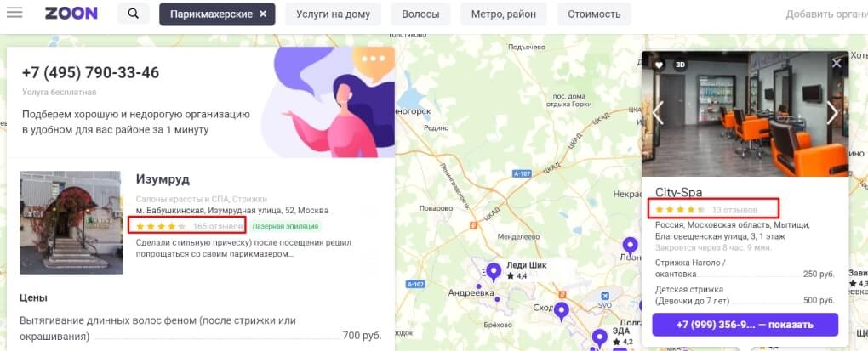The image size is (868, 351).
Task: Add City-Spa to favorites with heart icon
Action: click(659, 65)
